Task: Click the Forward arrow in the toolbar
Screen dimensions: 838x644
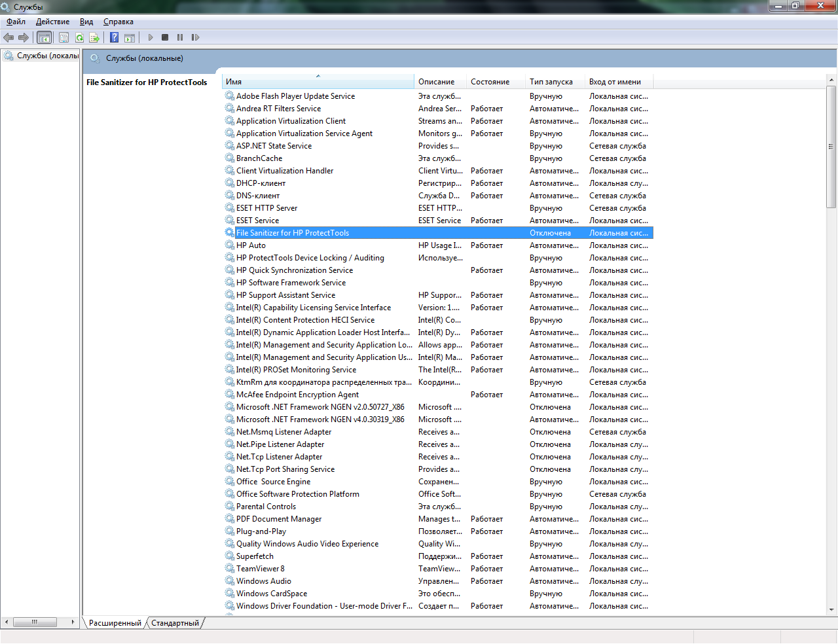Action: [x=24, y=37]
